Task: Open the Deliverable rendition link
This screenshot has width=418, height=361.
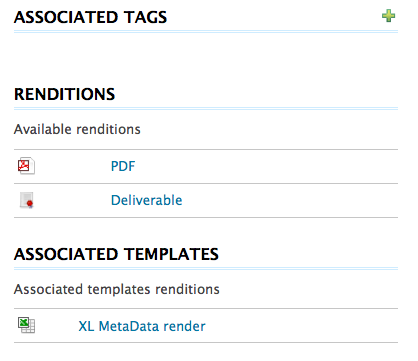Action: [146, 200]
